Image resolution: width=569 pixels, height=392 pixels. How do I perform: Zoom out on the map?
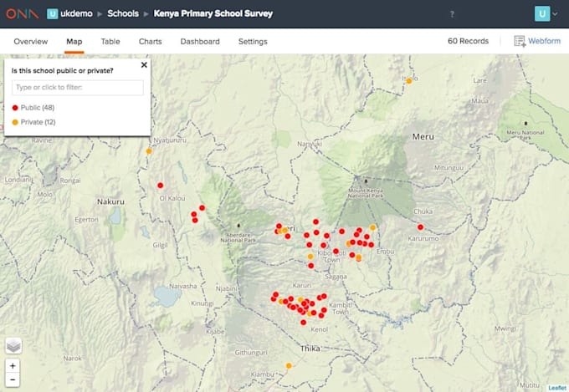(13, 380)
